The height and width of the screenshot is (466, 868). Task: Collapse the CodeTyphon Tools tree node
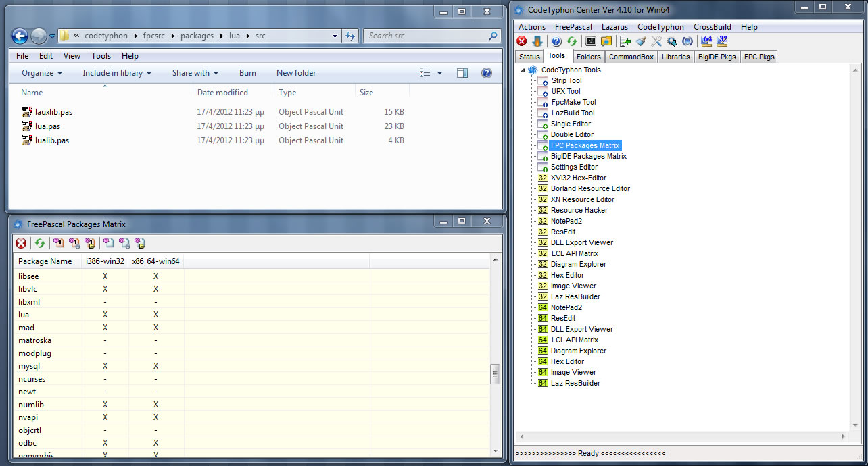pyautogui.click(x=522, y=70)
